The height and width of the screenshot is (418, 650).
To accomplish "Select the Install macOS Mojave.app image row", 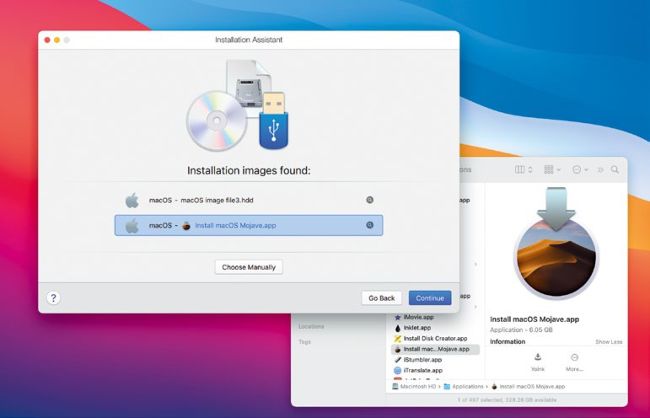I will pos(246,226).
